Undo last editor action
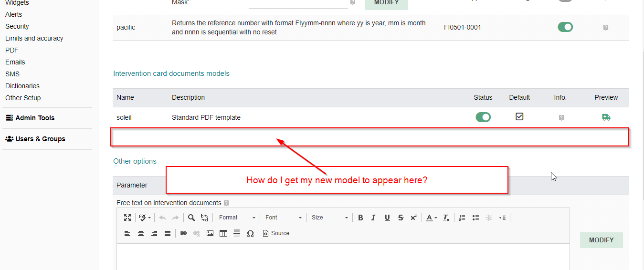 pyautogui.click(x=162, y=218)
